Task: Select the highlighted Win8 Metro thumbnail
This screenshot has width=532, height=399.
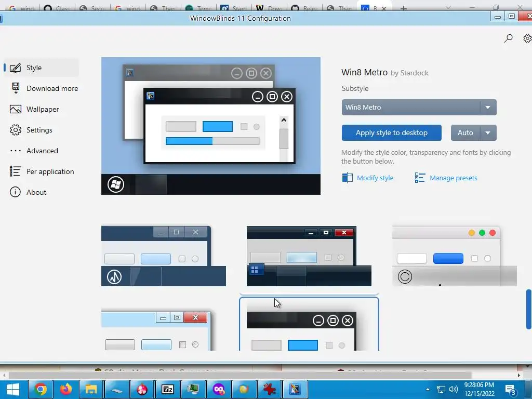Action: click(309, 324)
